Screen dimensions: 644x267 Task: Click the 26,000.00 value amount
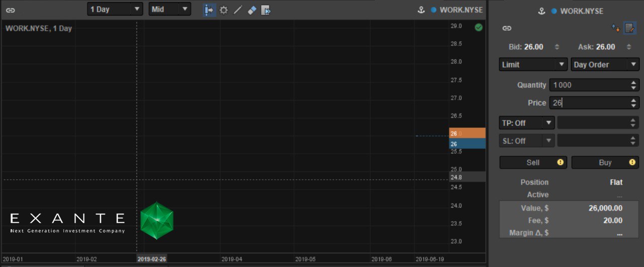pos(606,208)
